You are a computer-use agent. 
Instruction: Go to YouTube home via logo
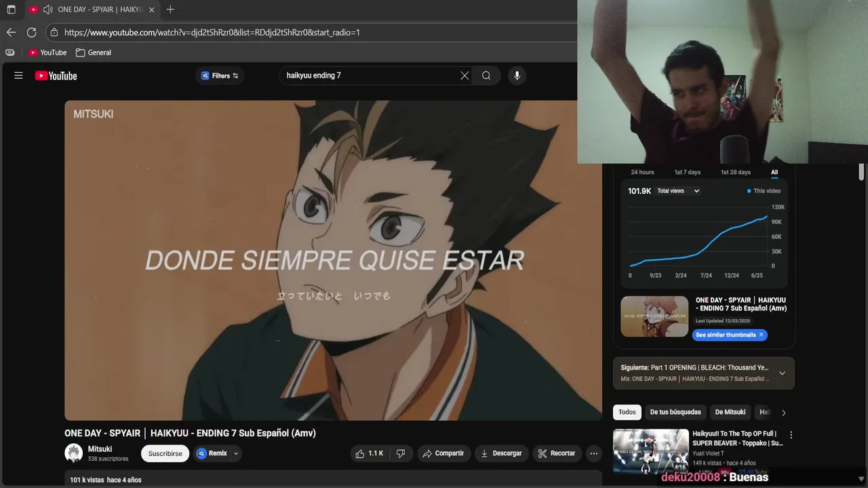(x=56, y=76)
